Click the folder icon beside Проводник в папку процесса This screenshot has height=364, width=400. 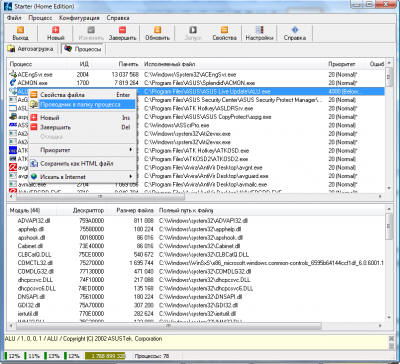(34, 104)
